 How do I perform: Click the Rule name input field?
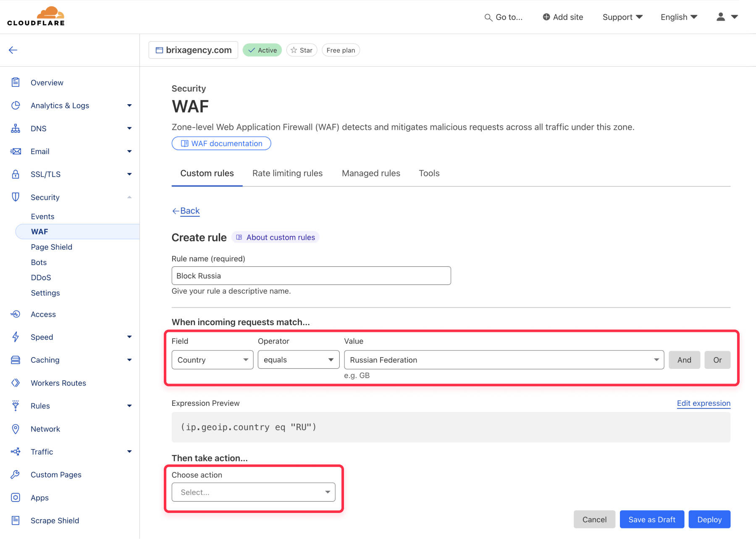click(x=311, y=276)
